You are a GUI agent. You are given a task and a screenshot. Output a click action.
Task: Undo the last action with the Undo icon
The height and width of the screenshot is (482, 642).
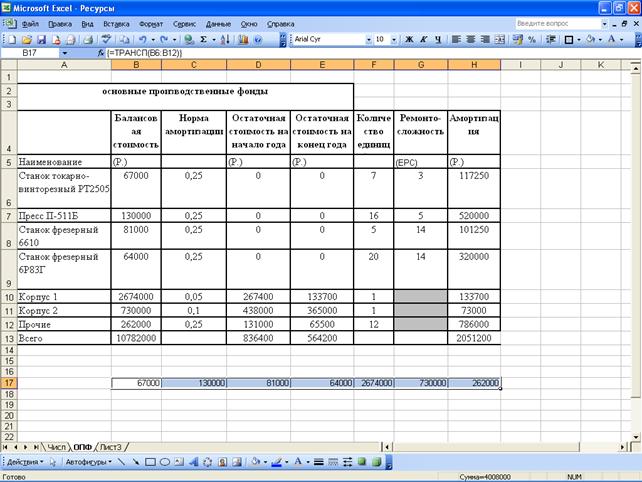tap(142, 39)
